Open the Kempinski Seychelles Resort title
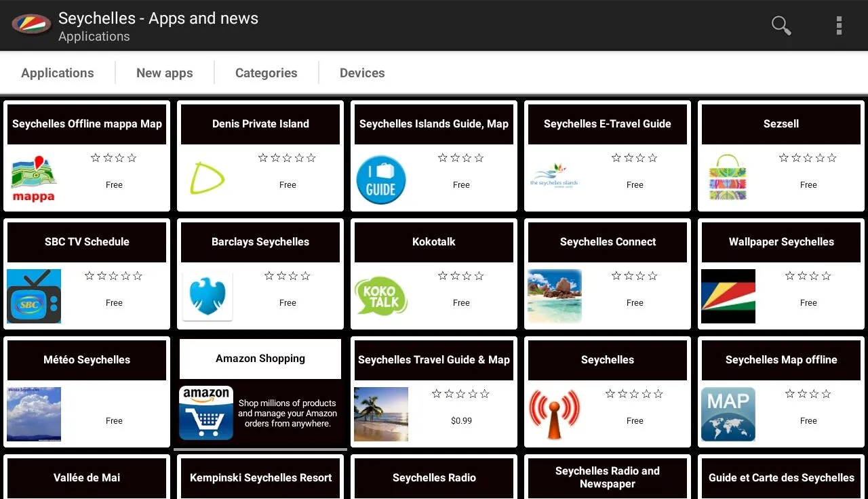This screenshot has height=499, width=868. coord(260,478)
